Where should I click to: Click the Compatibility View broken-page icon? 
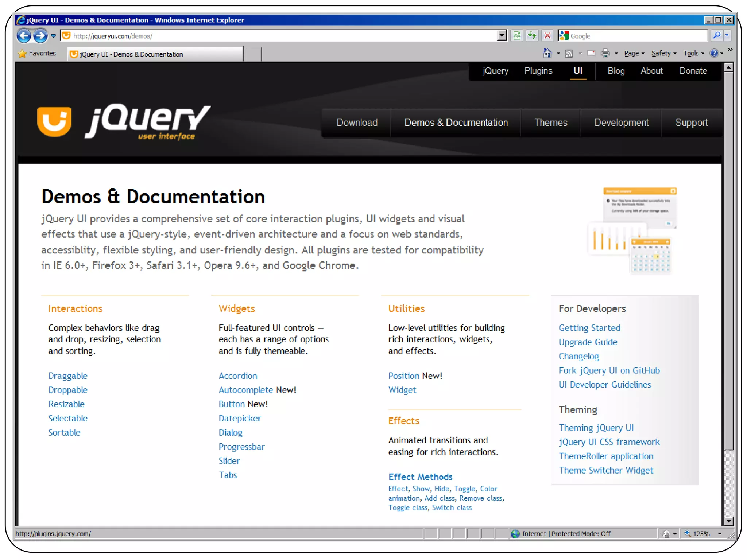[x=517, y=36]
